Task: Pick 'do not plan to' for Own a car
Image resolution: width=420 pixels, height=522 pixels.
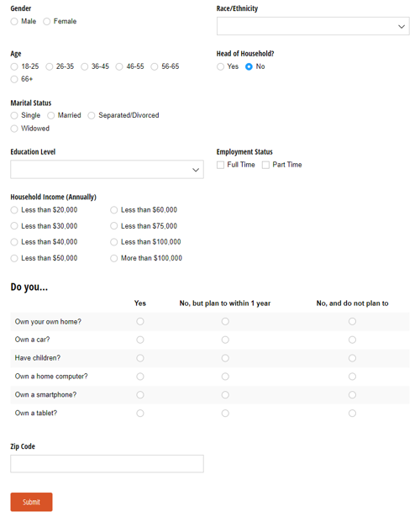Action: [x=352, y=340]
